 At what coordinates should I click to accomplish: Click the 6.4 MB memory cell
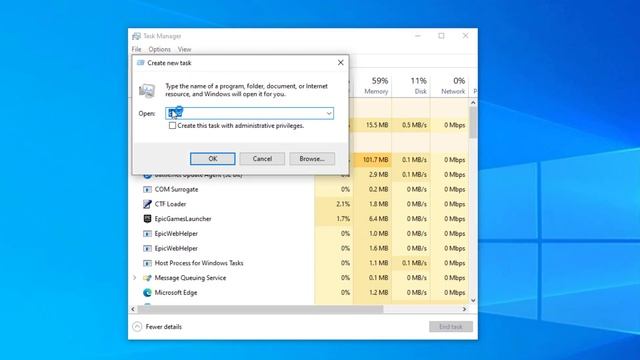coord(372,219)
